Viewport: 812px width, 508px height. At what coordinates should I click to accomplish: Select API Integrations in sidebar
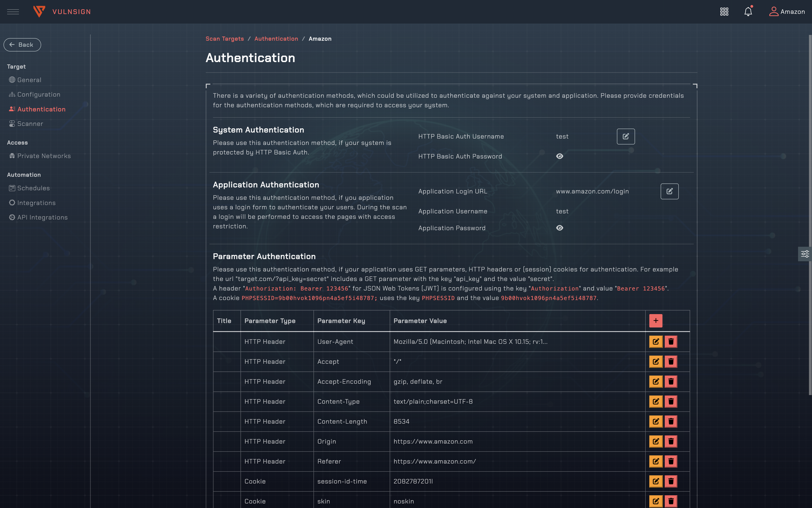[42, 217]
